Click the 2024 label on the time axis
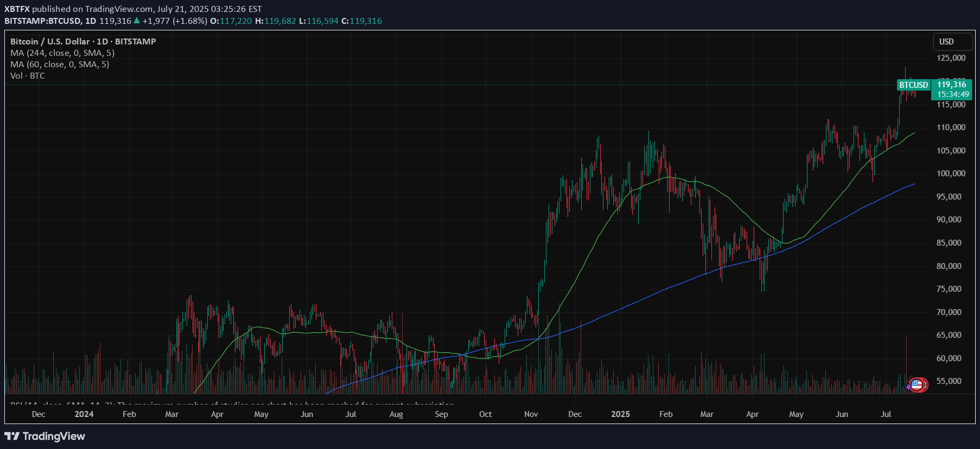The image size is (980, 449). point(84,414)
